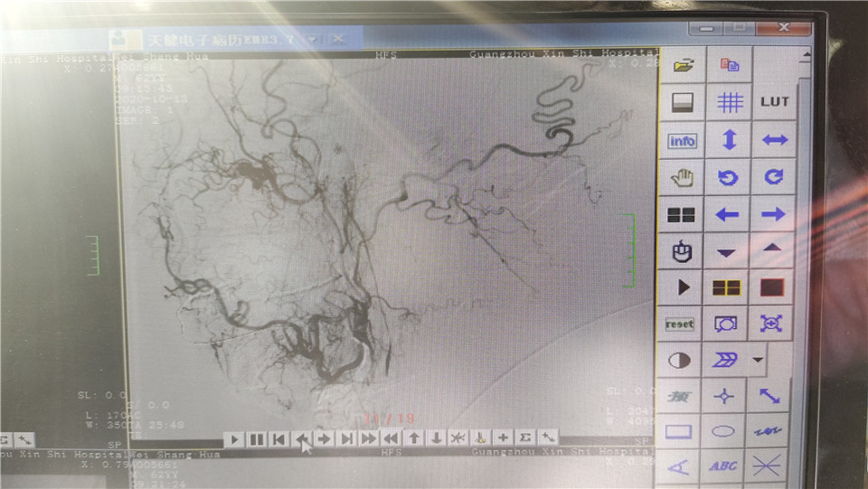This screenshot has height=489, width=868.
Task: Open the dropdown arrow on the EMR tab
Action: point(313,39)
